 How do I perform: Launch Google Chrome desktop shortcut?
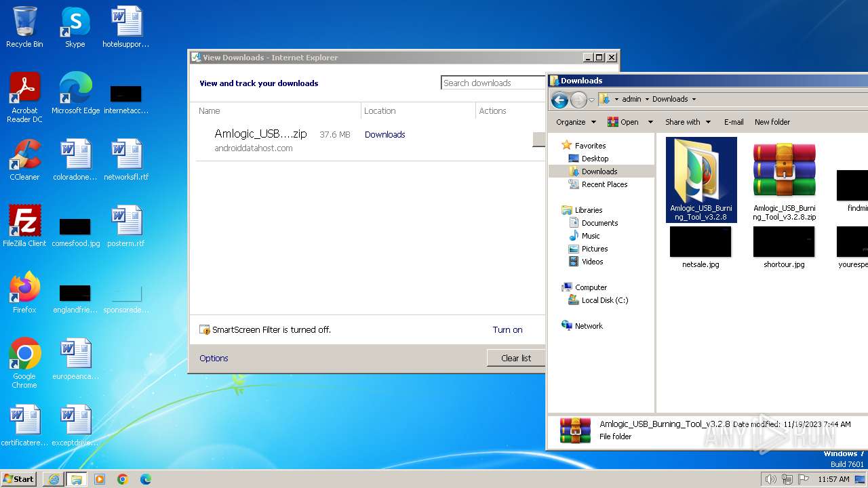[24, 363]
